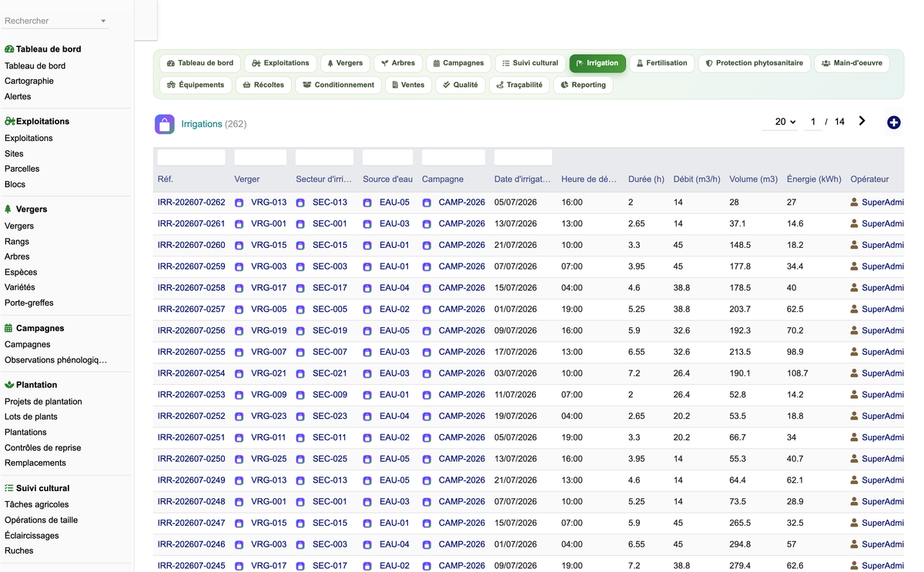Go to Parcelles in the sidebar
The width and height of the screenshot is (924, 572).
[x=22, y=169]
